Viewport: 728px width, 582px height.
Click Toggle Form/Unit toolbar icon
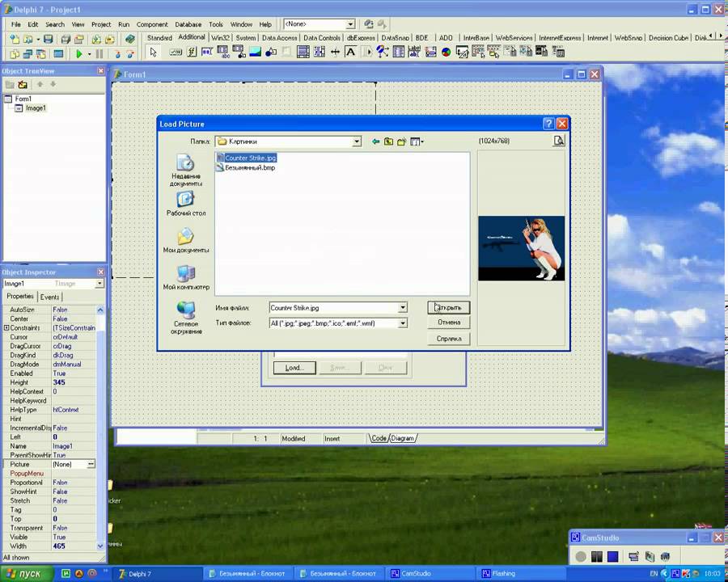41,54
